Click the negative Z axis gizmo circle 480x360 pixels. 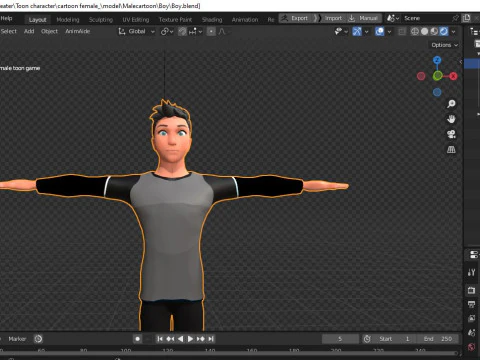pyautogui.click(x=437, y=92)
